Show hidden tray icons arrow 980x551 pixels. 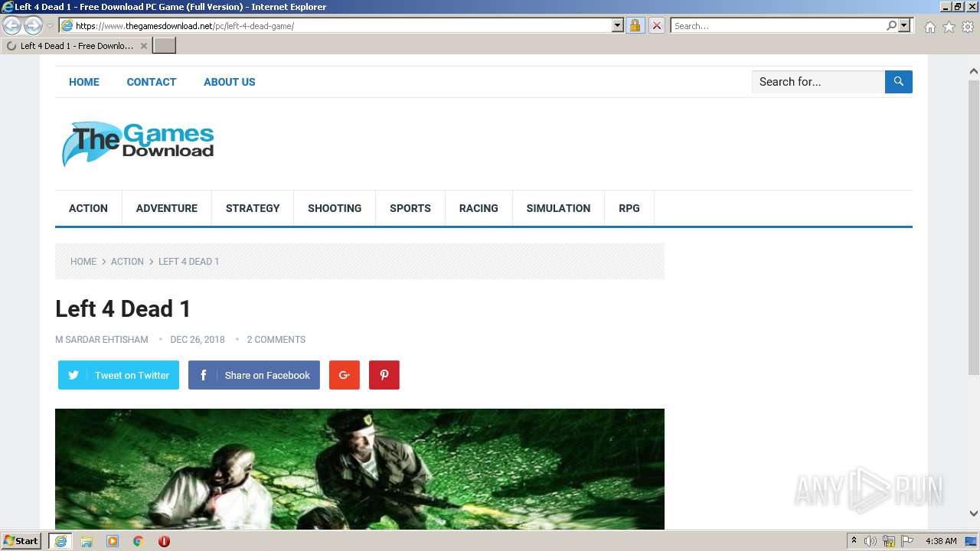click(854, 541)
